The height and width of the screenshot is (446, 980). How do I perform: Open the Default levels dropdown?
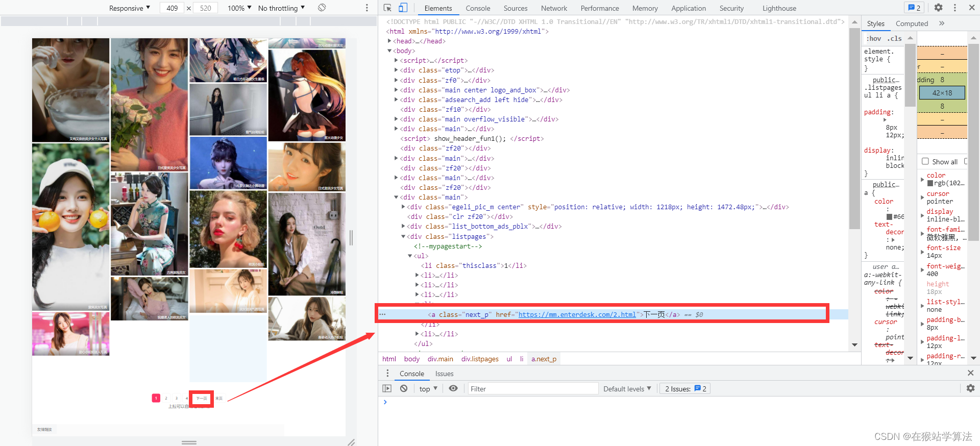point(627,389)
